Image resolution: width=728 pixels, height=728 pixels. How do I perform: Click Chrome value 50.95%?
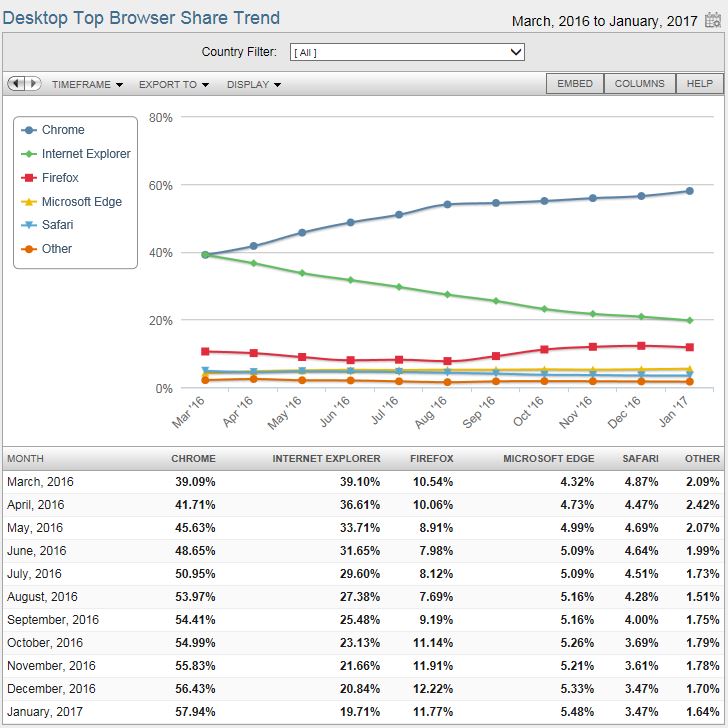[195, 574]
